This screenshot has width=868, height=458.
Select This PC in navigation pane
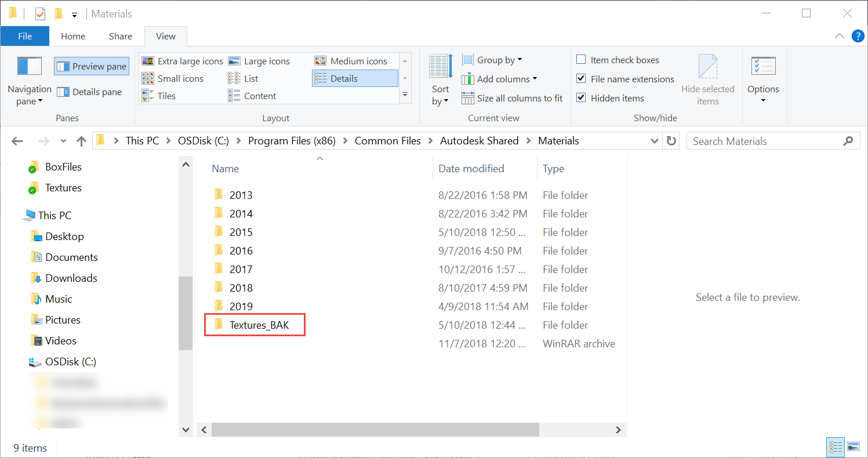[x=55, y=215]
